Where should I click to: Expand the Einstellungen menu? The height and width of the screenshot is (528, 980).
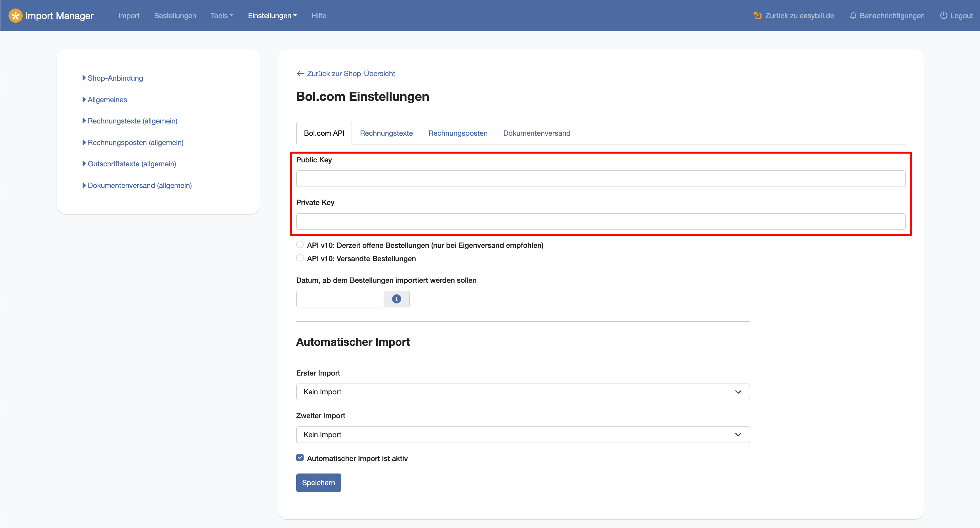(272, 16)
